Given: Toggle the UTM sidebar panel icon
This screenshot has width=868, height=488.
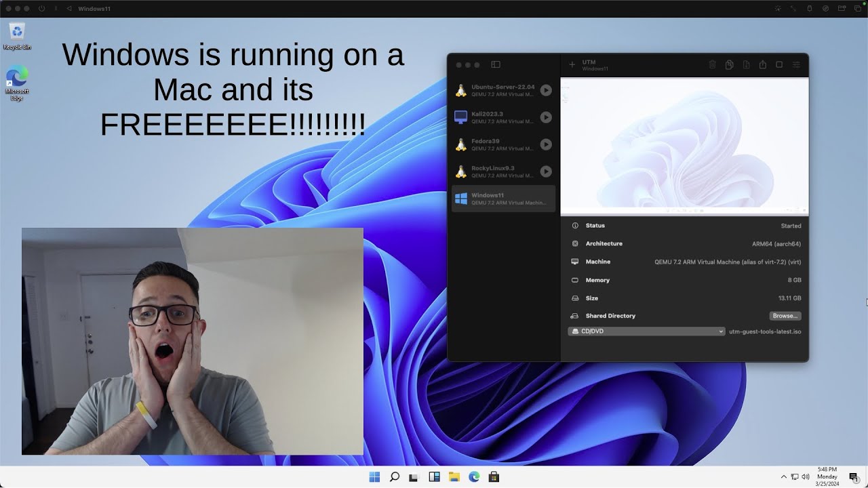Looking at the screenshot, I should pos(496,65).
